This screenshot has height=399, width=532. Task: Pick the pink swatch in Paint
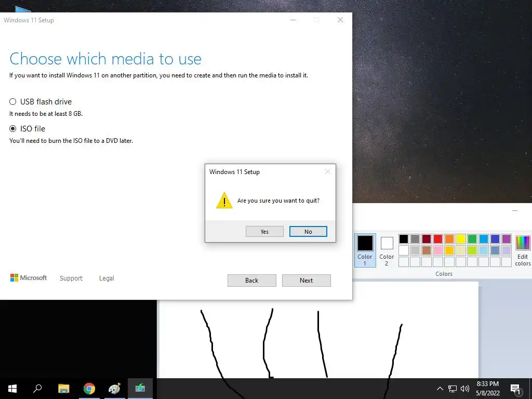[x=438, y=250]
